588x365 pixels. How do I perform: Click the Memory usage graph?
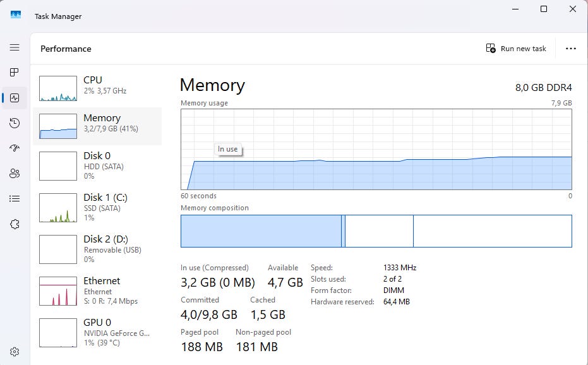pyautogui.click(x=376, y=149)
